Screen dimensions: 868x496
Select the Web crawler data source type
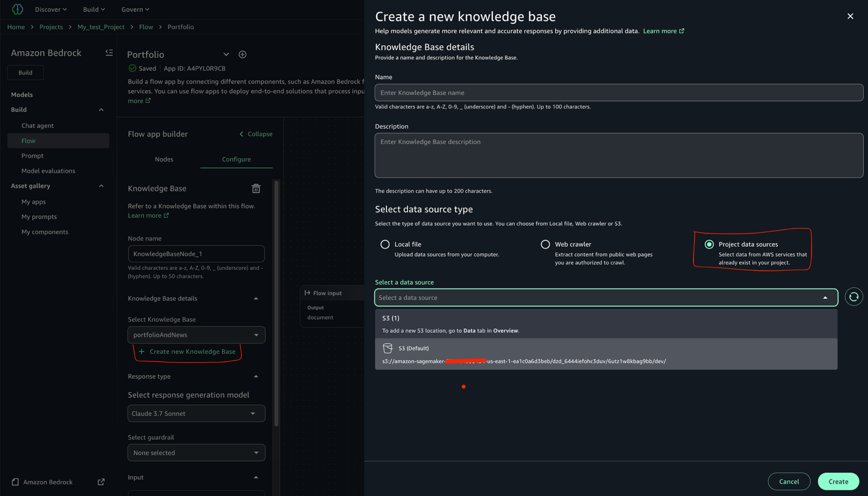click(x=545, y=244)
